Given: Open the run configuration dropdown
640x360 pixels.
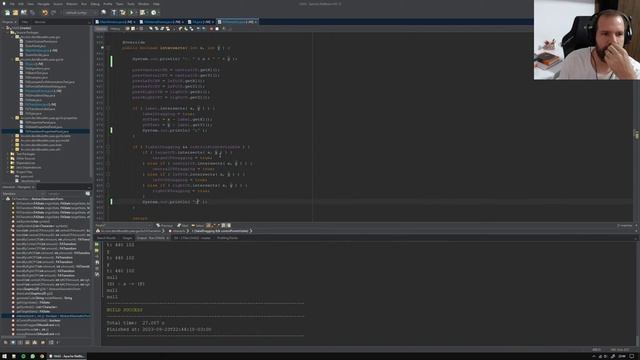Looking at the screenshot, I should pos(80,13).
